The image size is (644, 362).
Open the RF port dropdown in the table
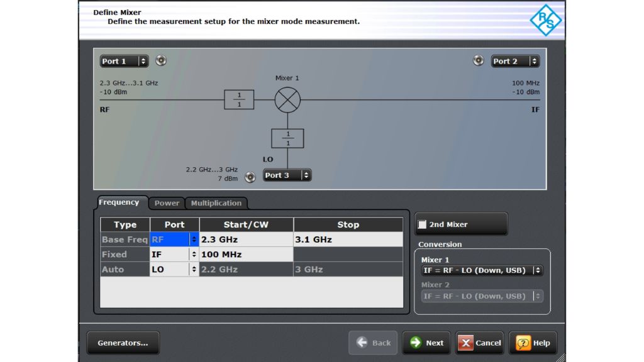pos(192,239)
